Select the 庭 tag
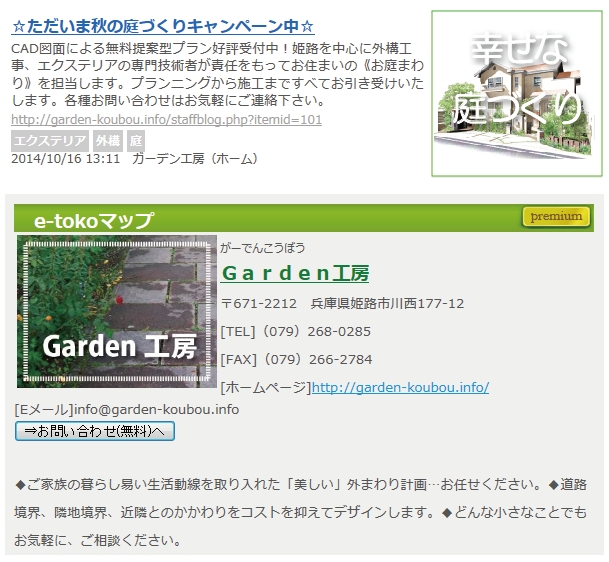Image resolution: width=609 pixels, height=562 pixels. 136,141
